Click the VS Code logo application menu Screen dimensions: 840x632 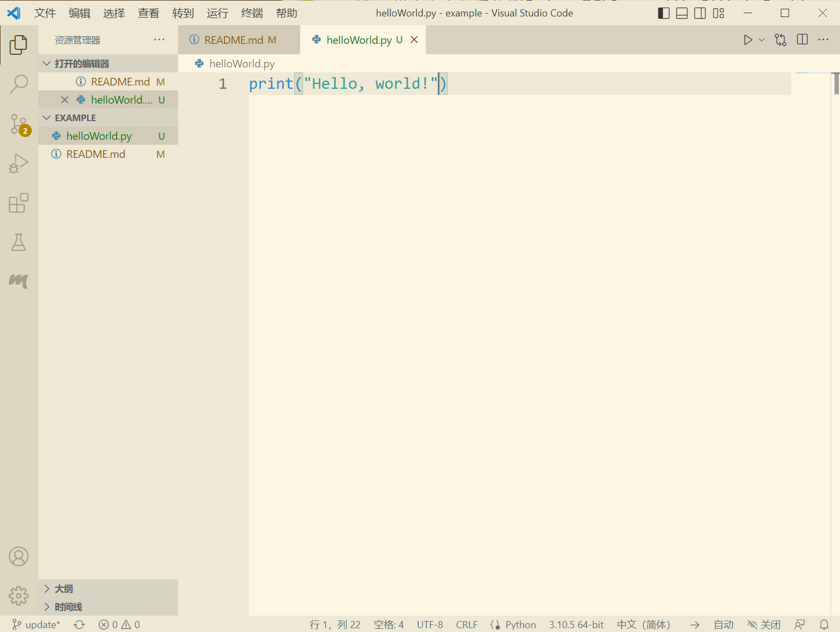pyautogui.click(x=14, y=13)
